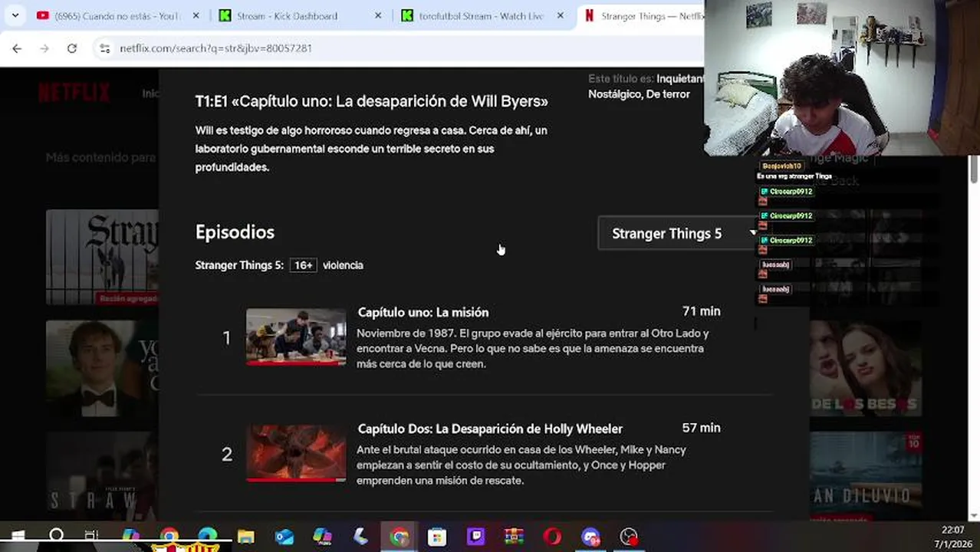Image resolution: width=980 pixels, height=552 pixels.
Task: Open Task View on the taskbar
Action: click(x=91, y=536)
